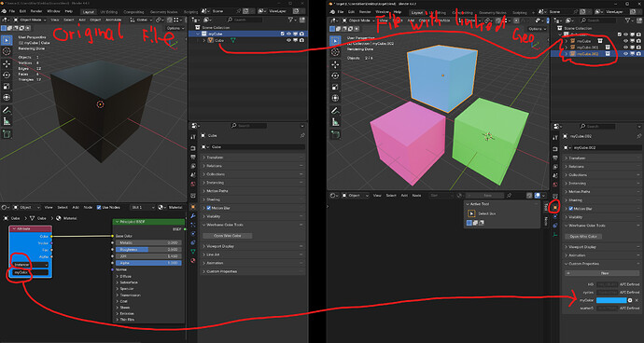
Task: Click the Blender logo in left window
Action: (x=4, y=11)
